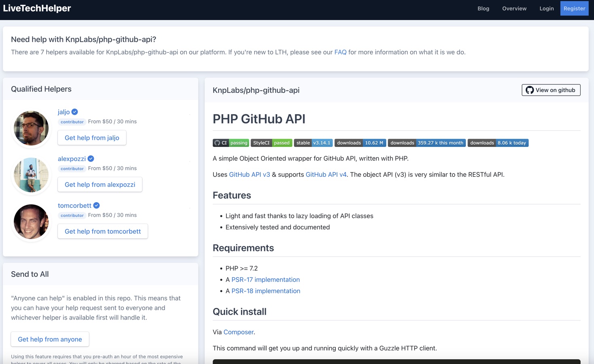This screenshot has width=594, height=364.
Task: Click the Send to All heading
Action: (30, 274)
